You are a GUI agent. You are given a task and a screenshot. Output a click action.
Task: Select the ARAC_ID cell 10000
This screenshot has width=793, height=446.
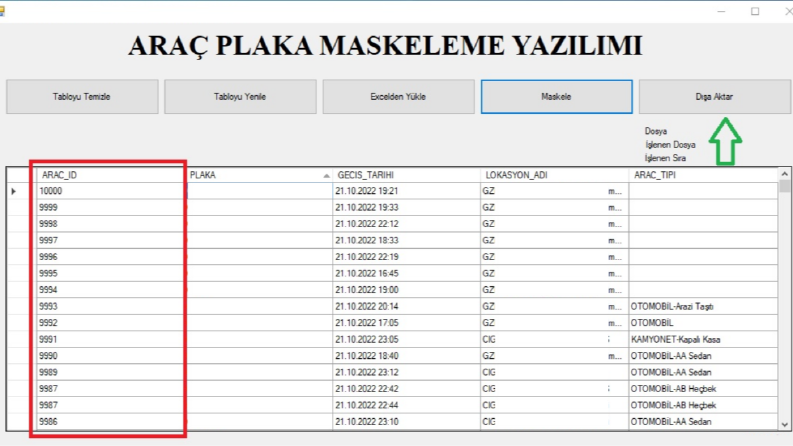[x=112, y=191]
